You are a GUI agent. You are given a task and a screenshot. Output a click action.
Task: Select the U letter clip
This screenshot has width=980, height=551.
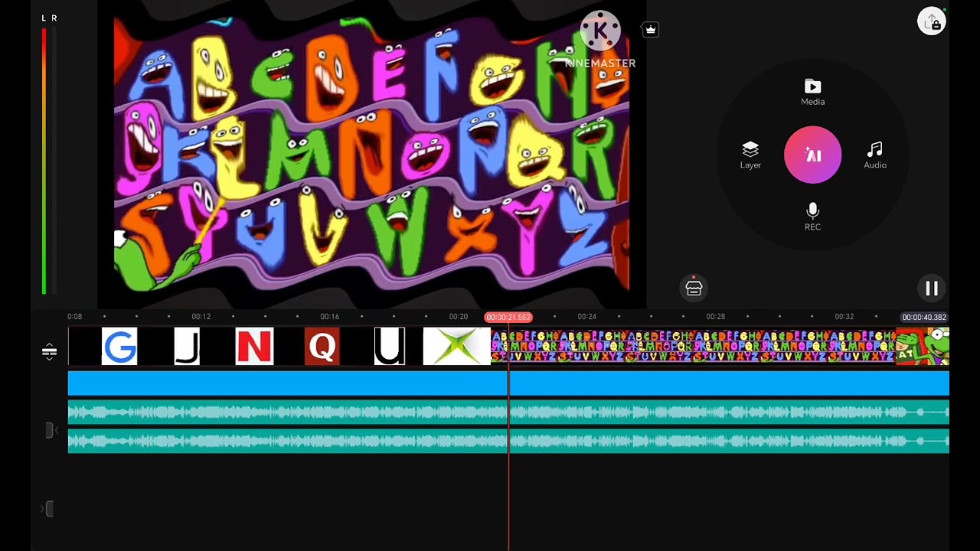[389, 346]
